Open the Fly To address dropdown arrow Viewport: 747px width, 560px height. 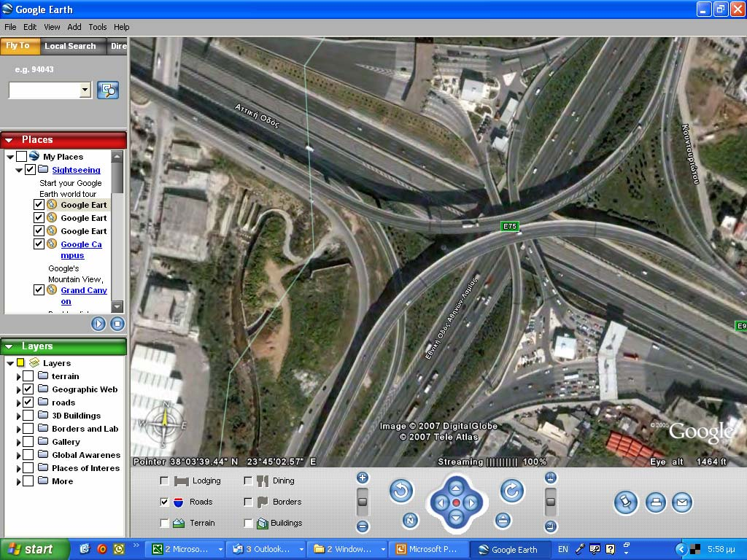coord(85,90)
